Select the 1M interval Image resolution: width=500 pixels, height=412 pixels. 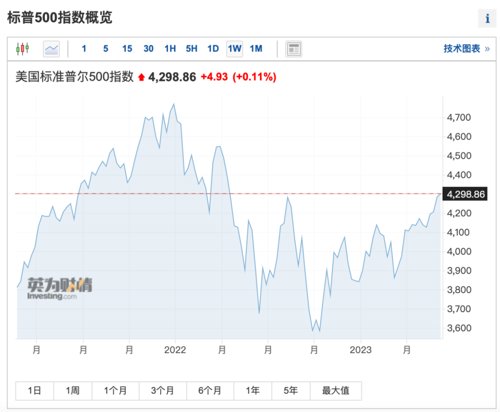click(256, 49)
